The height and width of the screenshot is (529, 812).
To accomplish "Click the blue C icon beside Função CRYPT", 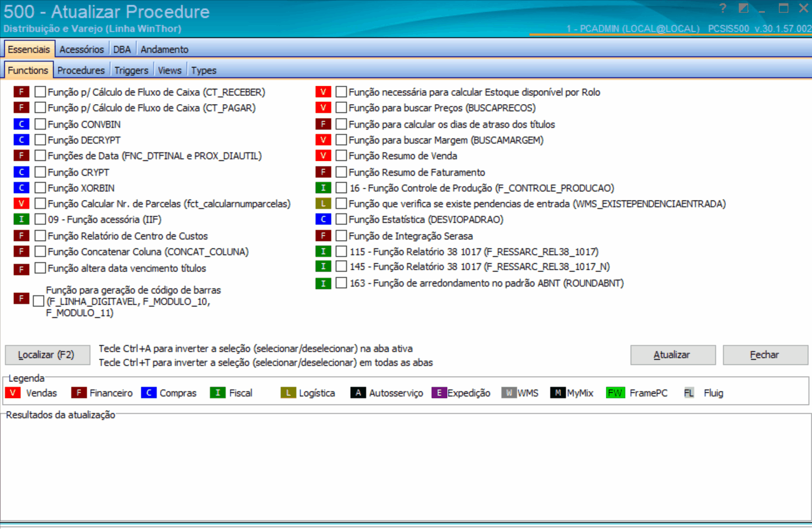I will coord(22,172).
